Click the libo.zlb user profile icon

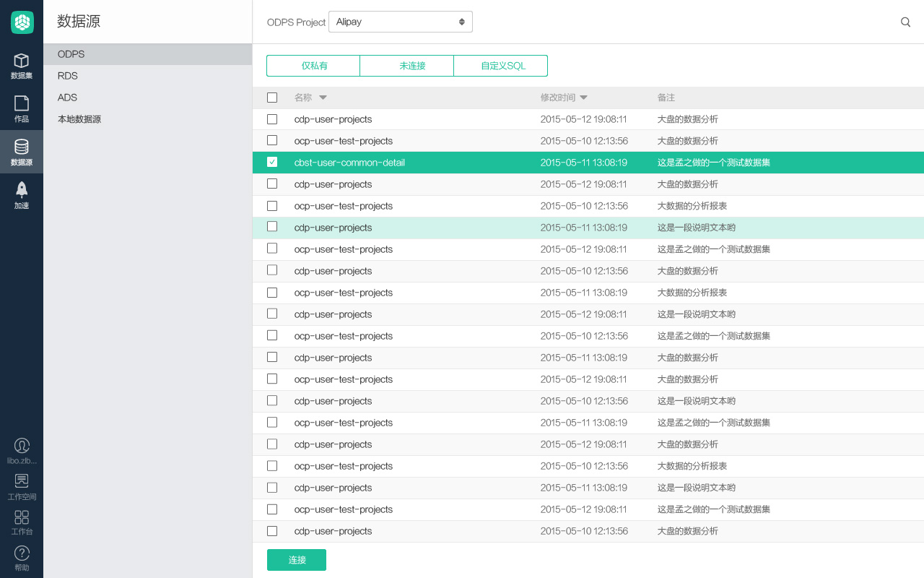tap(22, 446)
